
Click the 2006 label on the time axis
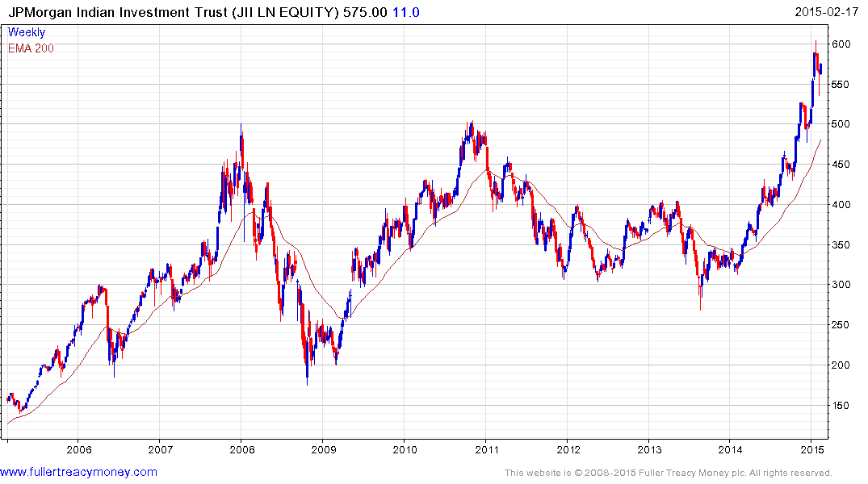click(x=78, y=449)
